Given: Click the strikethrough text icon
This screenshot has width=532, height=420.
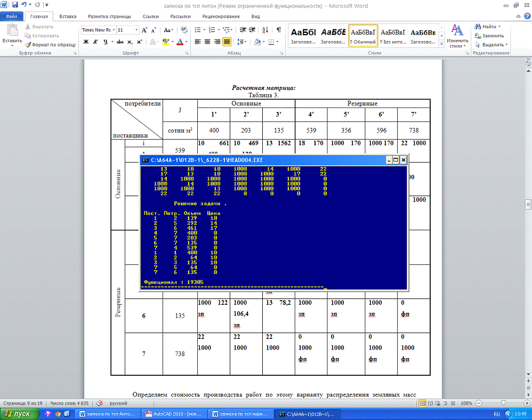Looking at the screenshot, I should click(120, 42).
